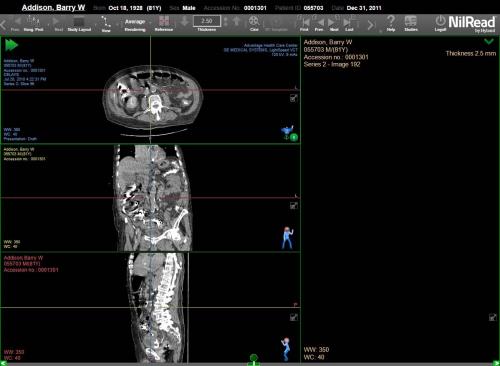Click the Cine tool icon

(x=254, y=23)
